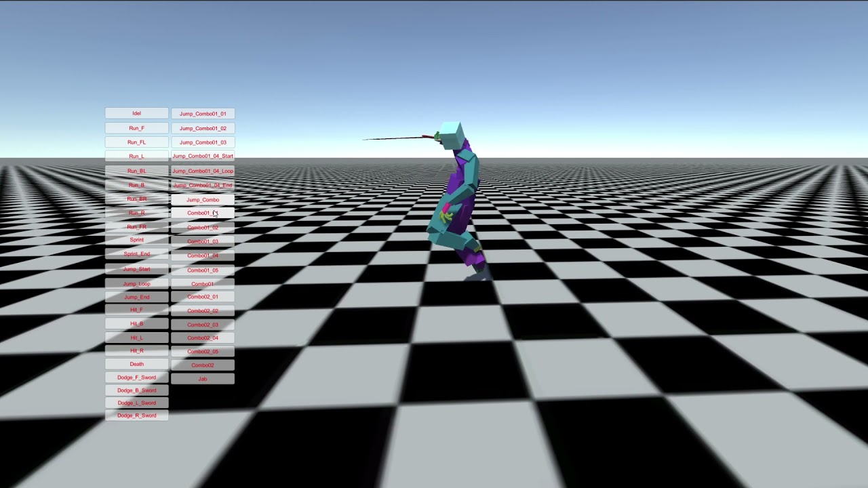Play the Combo01_05 animation
Viewport: 868px width, 488px height.
point(203,270)
